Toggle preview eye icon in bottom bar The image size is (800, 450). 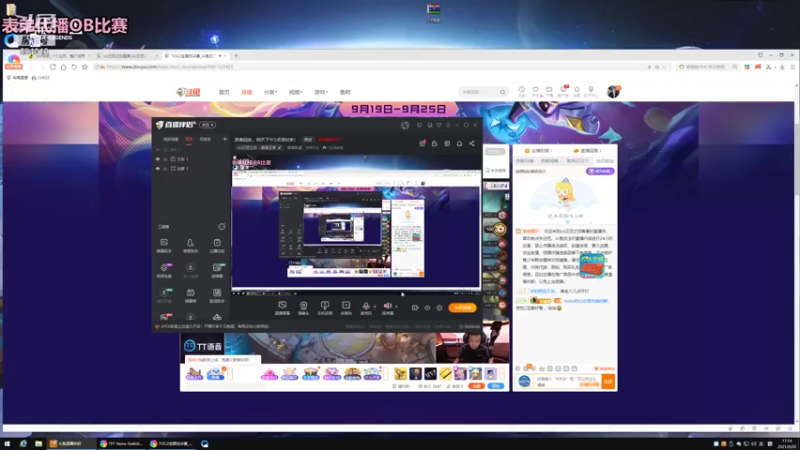tap(427, 308)
